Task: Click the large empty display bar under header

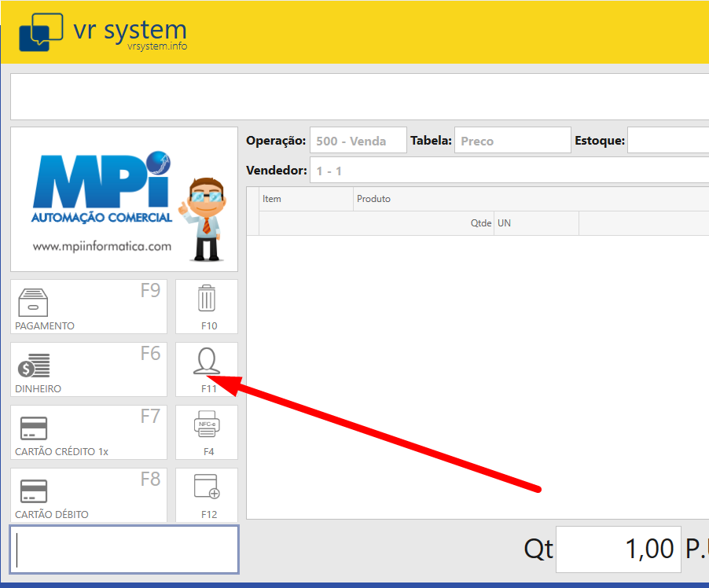Action: (359, 97)
